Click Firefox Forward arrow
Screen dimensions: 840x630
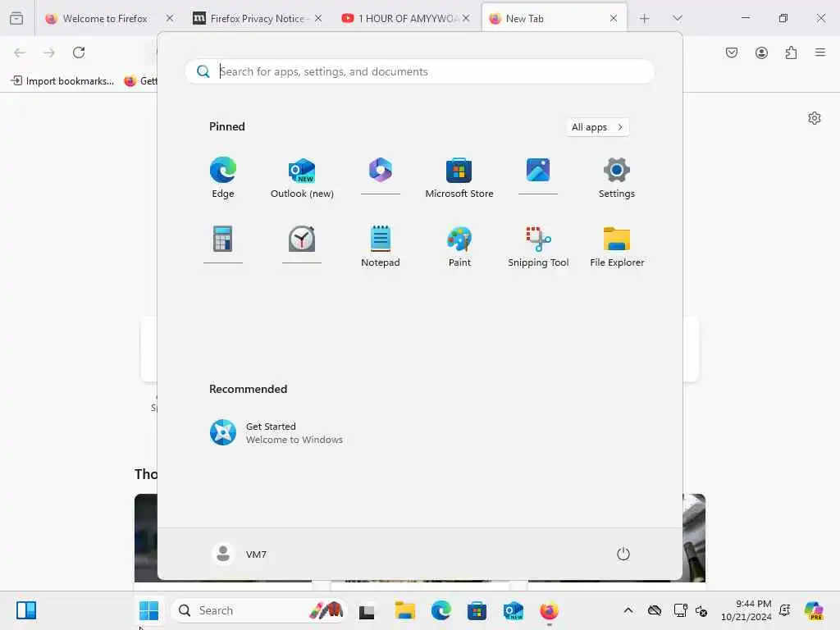(49, 52)
